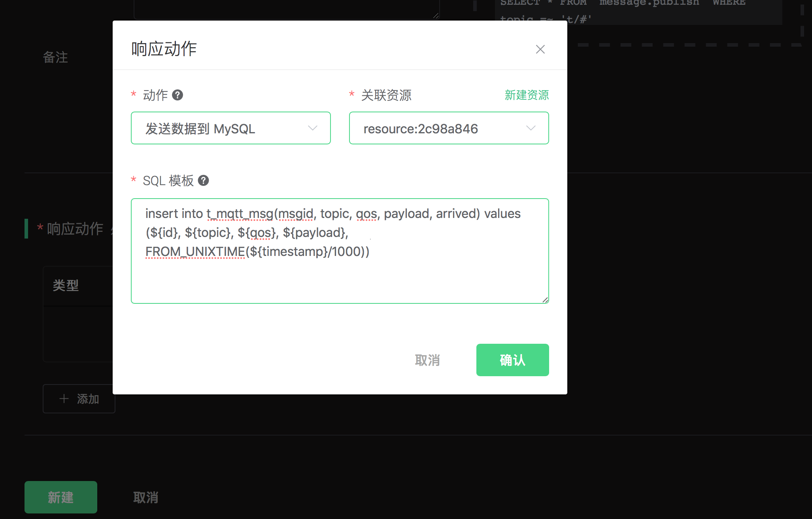Close the 响应动作 dialog with X icon
This screenshot has width=812, height=519.
click(540, 49)
